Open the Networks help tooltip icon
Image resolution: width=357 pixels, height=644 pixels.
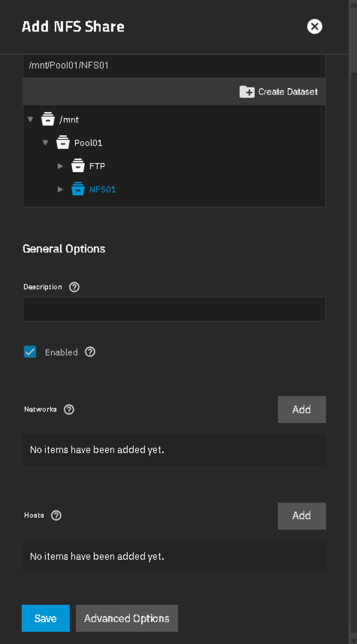[x=69, y=410]
